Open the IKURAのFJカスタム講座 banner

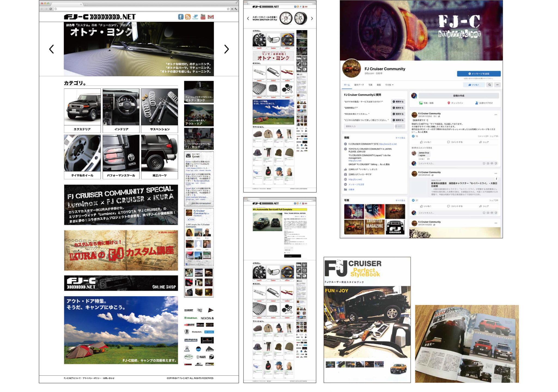point(121,250)
